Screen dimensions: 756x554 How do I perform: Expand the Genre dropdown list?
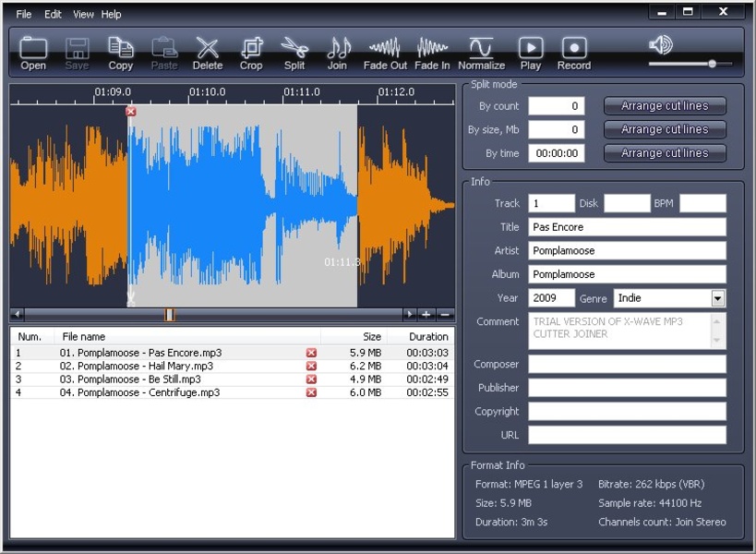[717, 298]
